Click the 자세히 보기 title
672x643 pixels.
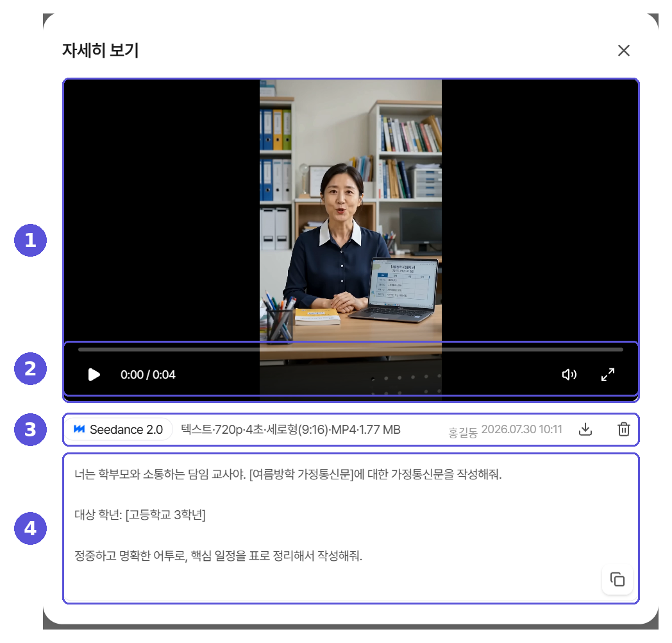coord(100,50)
